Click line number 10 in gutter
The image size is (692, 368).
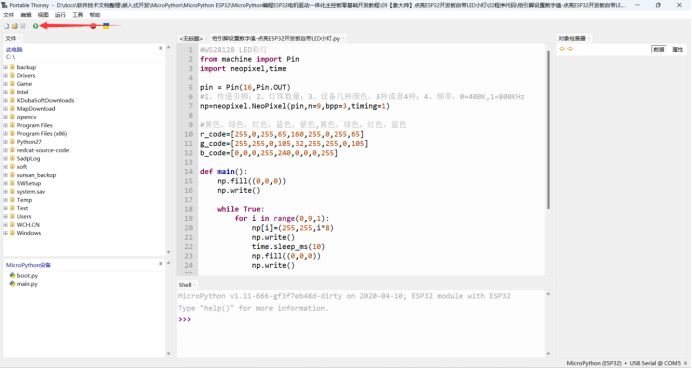tap(188, 134)
